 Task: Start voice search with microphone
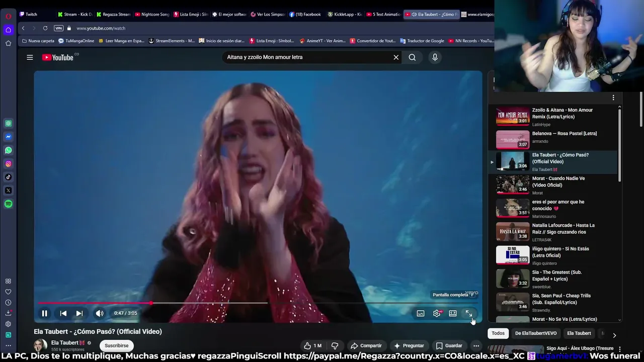coord(435,57)
